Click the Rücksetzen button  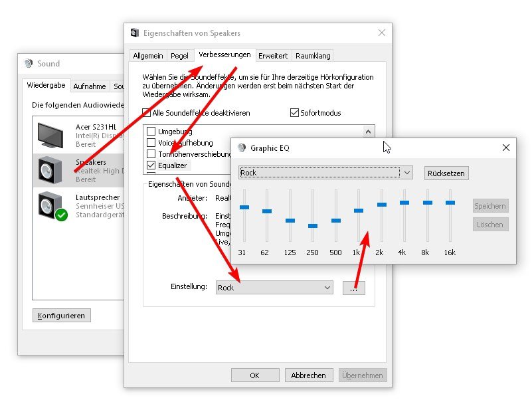point(446,173)
